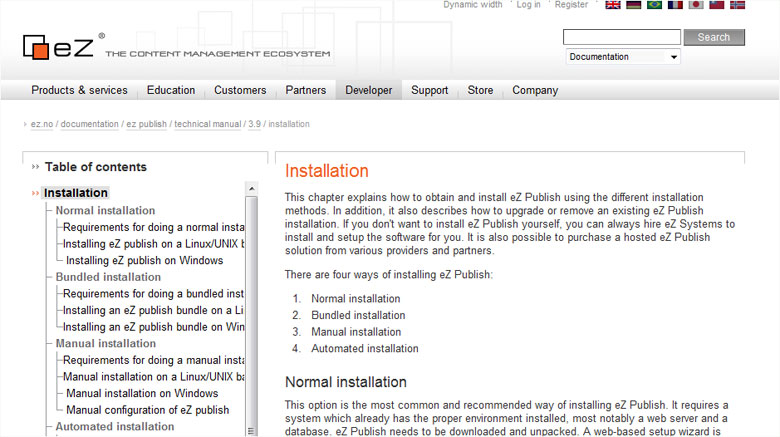Click list item '4. Automated installation'
This screenshot has height=437, width=780.
tap(365, 348)
